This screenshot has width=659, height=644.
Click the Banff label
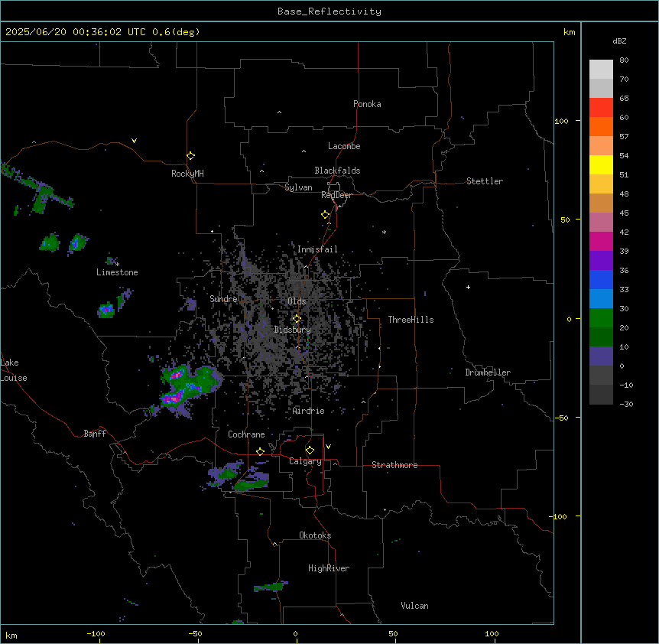95,434
